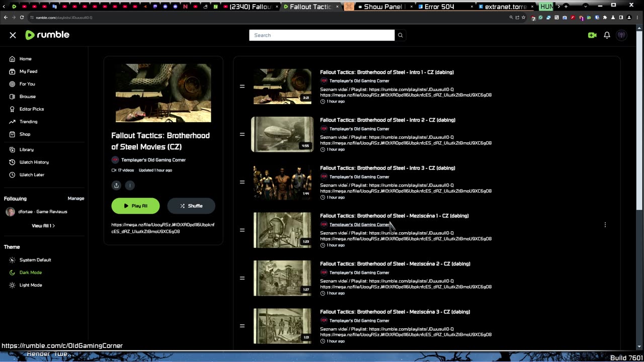Switch to the (2340) Fallout browser tab

pyautogui.click(x=250, y=7)
